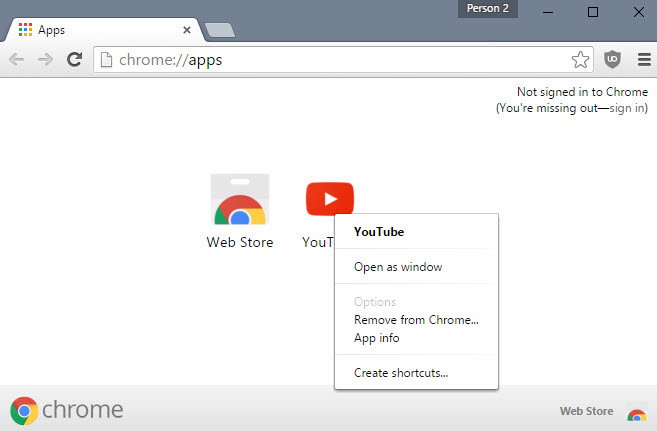Click the sign in link
657x431 pixels.
pyautogui.click(x=627, y=108)
